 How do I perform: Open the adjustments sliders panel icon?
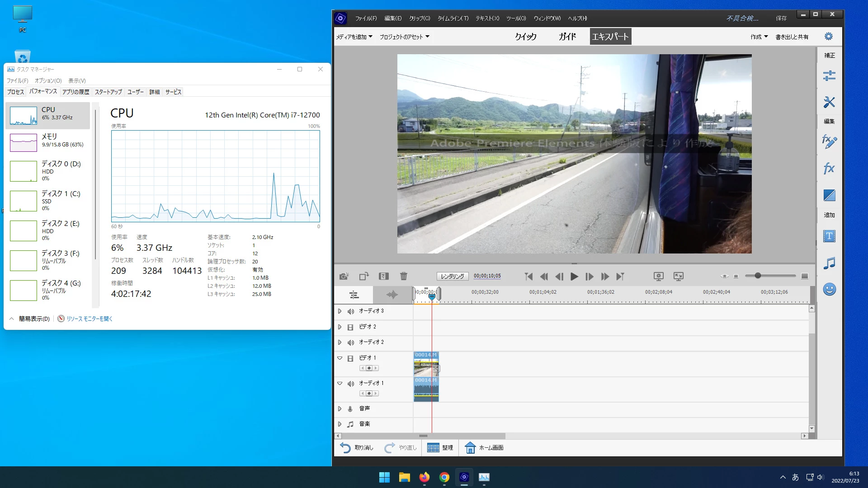pos(829,75)
